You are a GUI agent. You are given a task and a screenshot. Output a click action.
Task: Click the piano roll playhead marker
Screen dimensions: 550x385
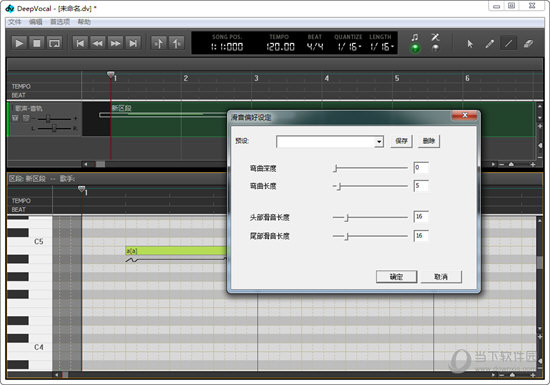click(x=82, y=189)
